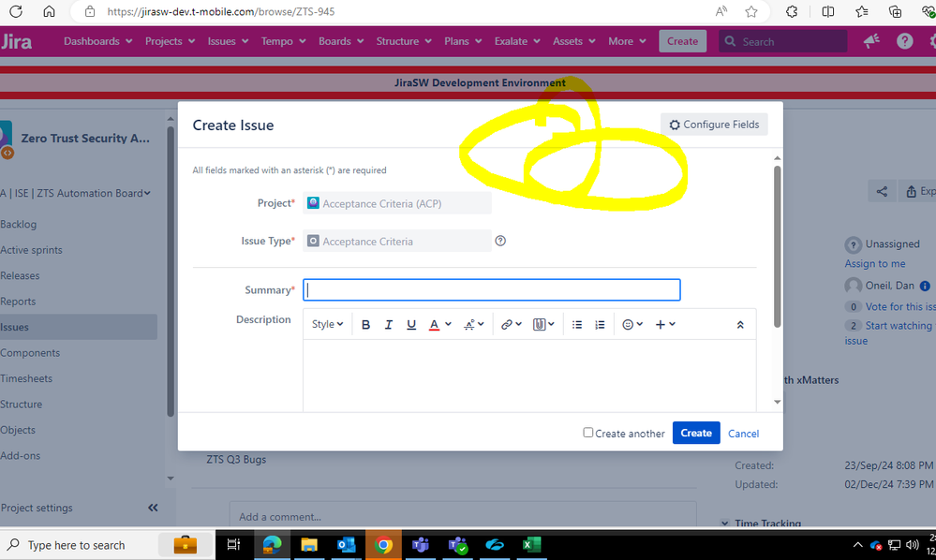
Task: Favorite this page with the star icon
Action: [751, 11]
